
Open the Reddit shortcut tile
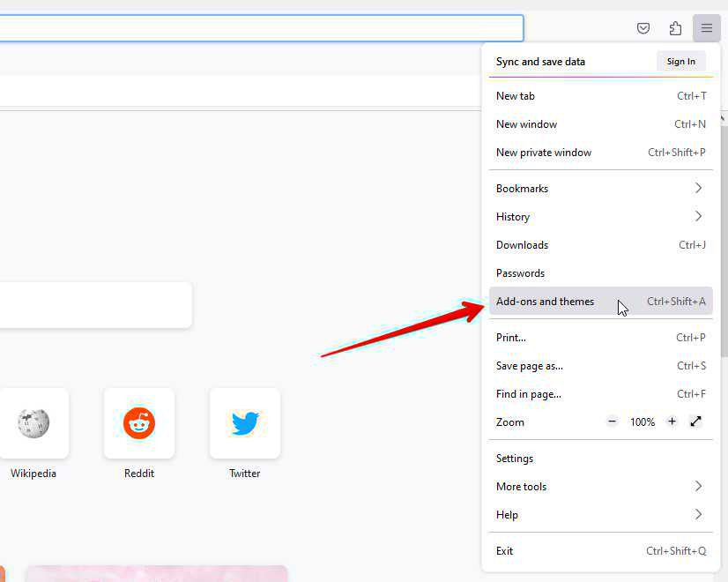tap(139, 423)
